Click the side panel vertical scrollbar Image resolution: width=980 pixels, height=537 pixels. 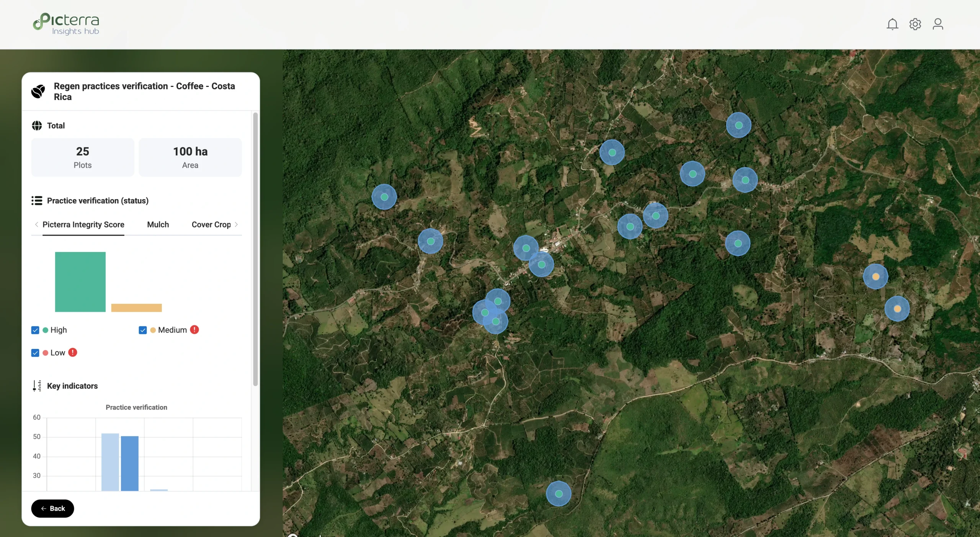tap(255, 249)
